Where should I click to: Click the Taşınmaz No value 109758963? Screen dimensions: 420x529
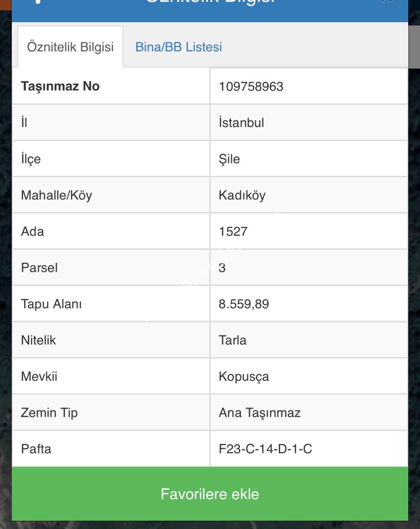click(251, 87)
